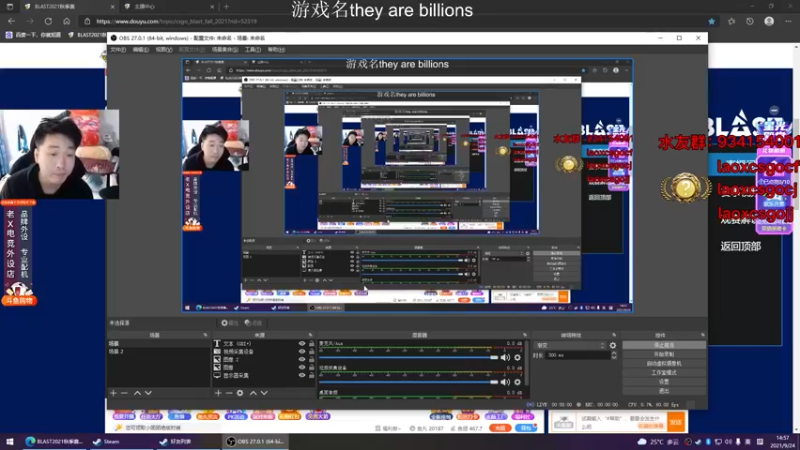Open 麦克风/Aux audio settings gear
800x450 pixels.
(517, 358)
